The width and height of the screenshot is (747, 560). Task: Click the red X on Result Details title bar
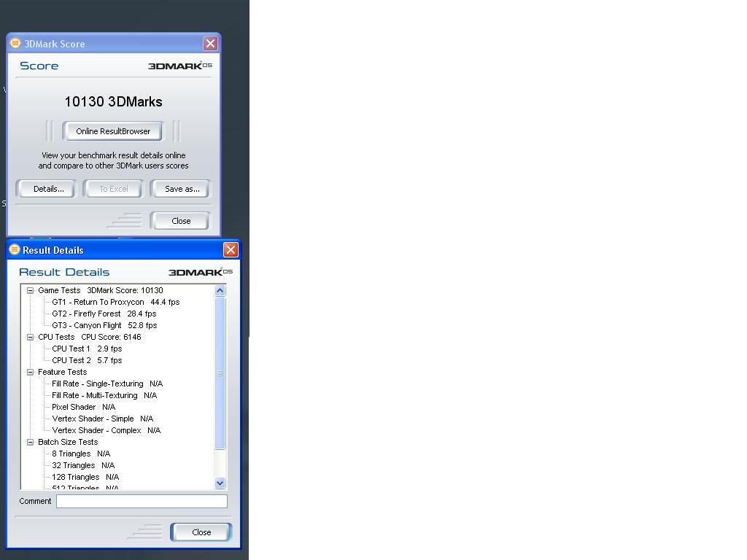tap(231, 249)
